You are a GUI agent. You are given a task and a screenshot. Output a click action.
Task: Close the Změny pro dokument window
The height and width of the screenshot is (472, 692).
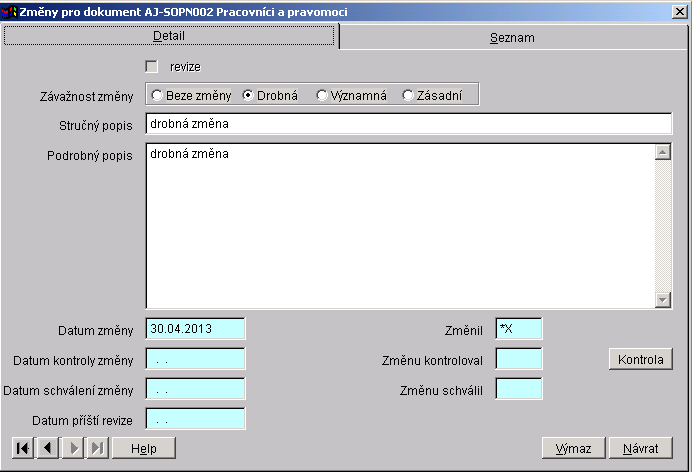click(x=679, y=11)
